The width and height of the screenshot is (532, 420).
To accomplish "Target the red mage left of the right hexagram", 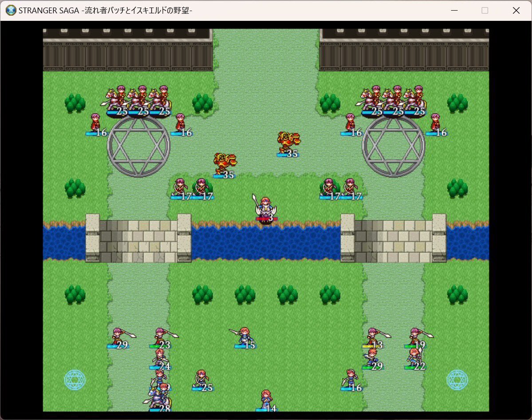I will click(x=351, y=124).
